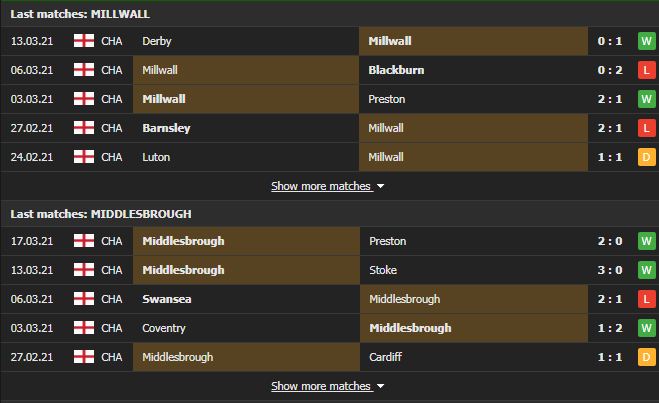Expand more matches under Middlesbrough section
Viewport: 659px width, 403px height.
321,386
